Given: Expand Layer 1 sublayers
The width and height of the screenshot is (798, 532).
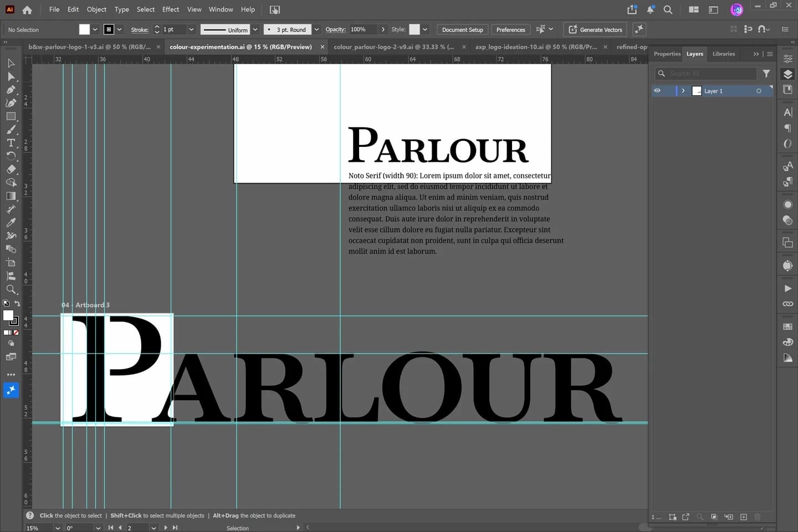Looking at the screenshot, I should click(683, 91).
